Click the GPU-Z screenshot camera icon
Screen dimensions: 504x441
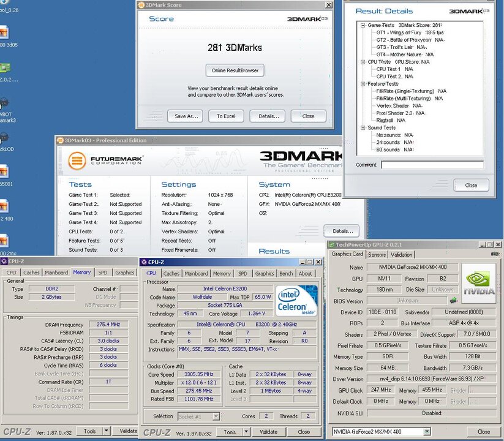point(495,254)
